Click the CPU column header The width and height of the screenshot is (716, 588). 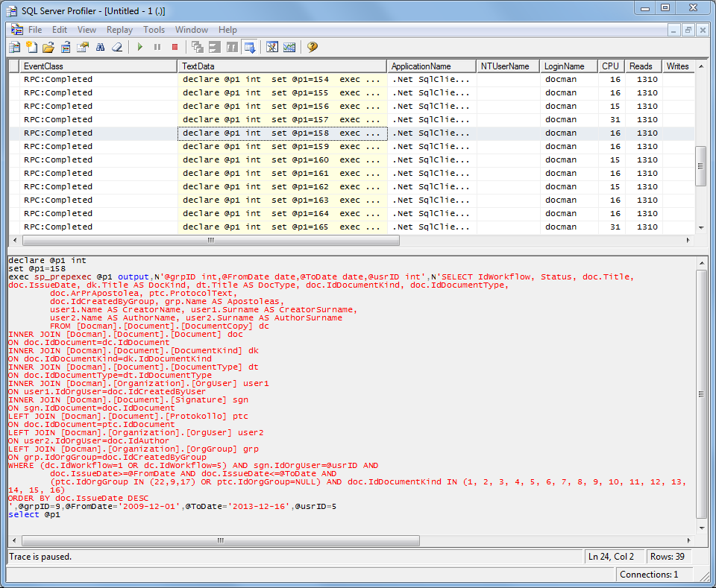coord(612,66)
